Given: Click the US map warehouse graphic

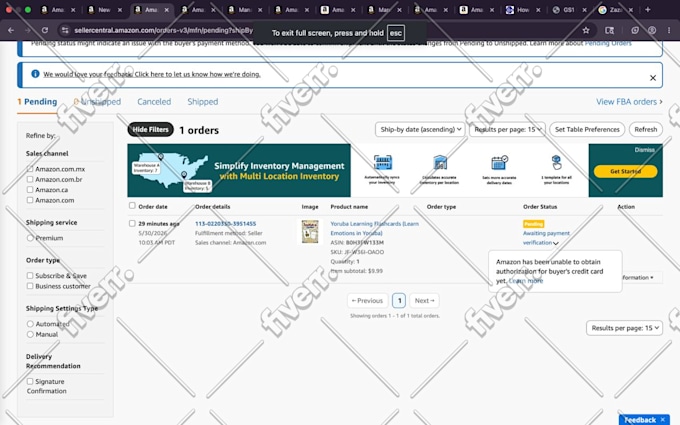Looking at the screenshot, I should click(x=171, y=170).
